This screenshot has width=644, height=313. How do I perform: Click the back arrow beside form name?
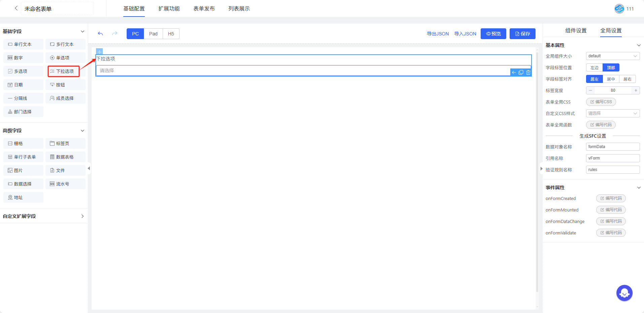tap(16, 8)
